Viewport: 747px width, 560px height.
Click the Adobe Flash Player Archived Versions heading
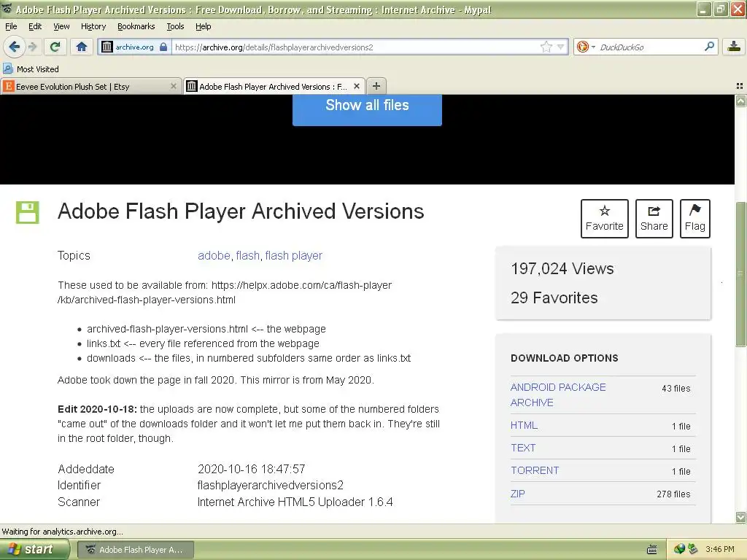point(241,211)
